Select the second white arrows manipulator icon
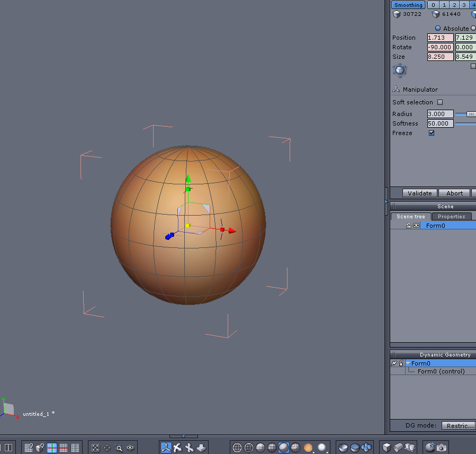The image size is (476, 454). pos(177,447)
